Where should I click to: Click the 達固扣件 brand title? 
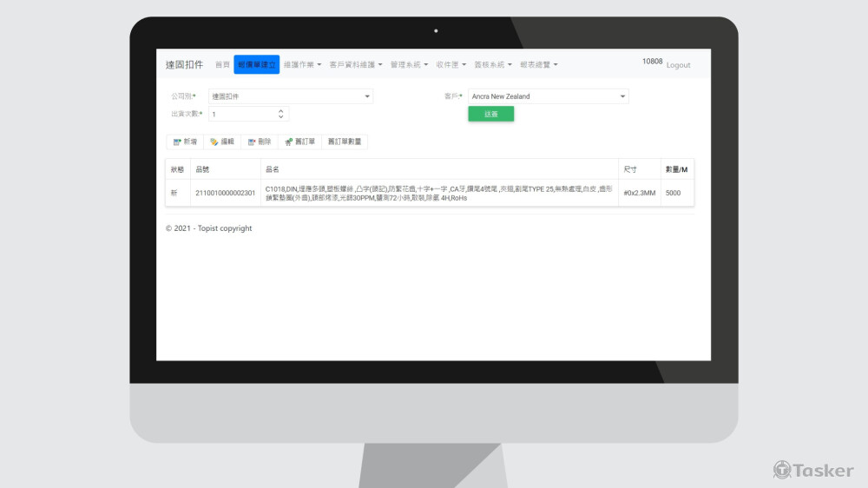pyautogui.click(x=184, y=65)
